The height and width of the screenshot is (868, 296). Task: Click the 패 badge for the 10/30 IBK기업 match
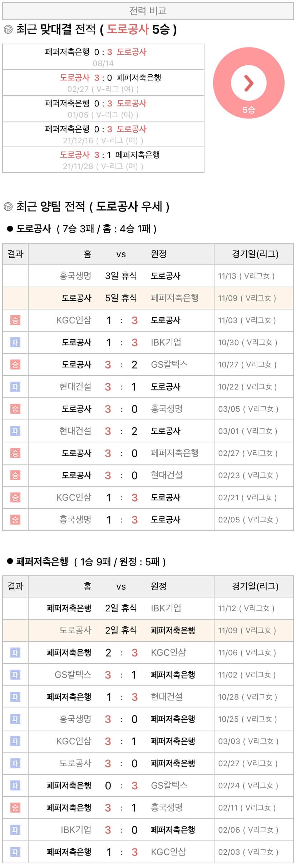tap(15, 342)
